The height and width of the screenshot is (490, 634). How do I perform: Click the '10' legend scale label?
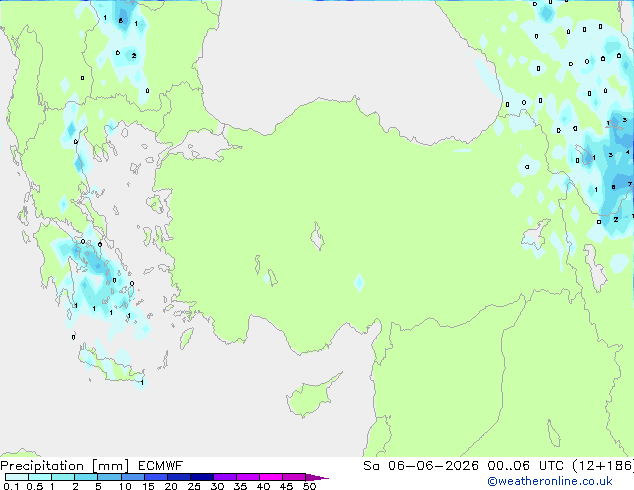[125, 486]
